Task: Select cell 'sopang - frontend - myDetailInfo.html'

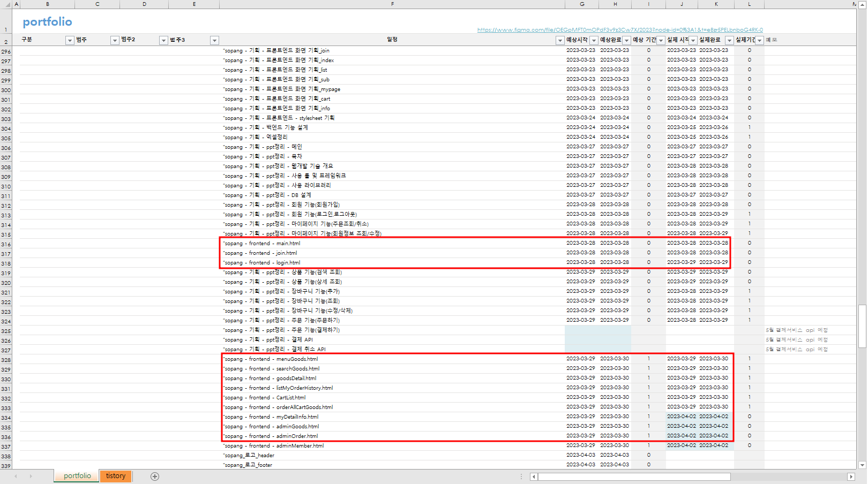Action: [392, 417]
